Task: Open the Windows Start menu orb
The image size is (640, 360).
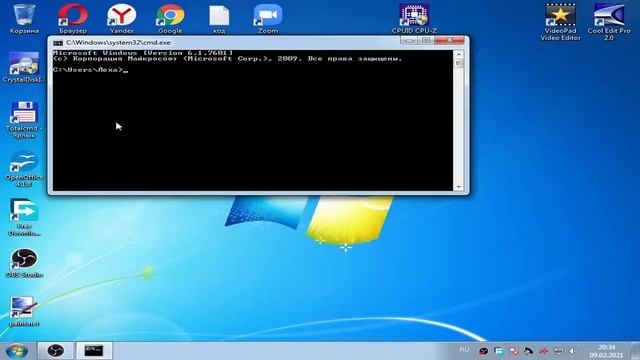Action: click(x=17, y=351)
